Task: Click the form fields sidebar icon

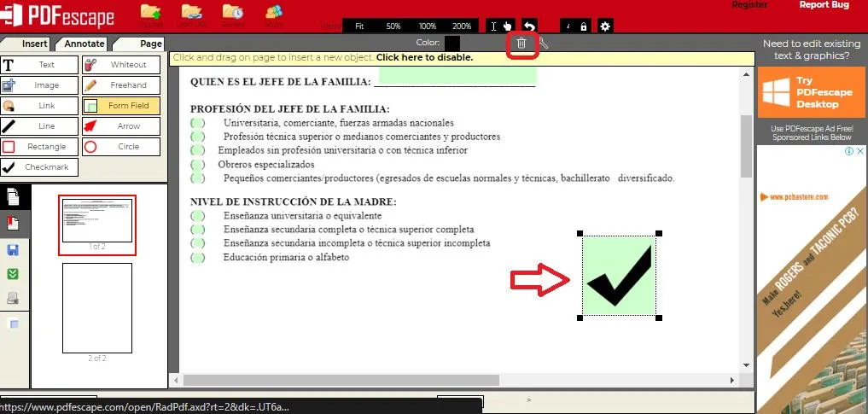Action: 14,324
